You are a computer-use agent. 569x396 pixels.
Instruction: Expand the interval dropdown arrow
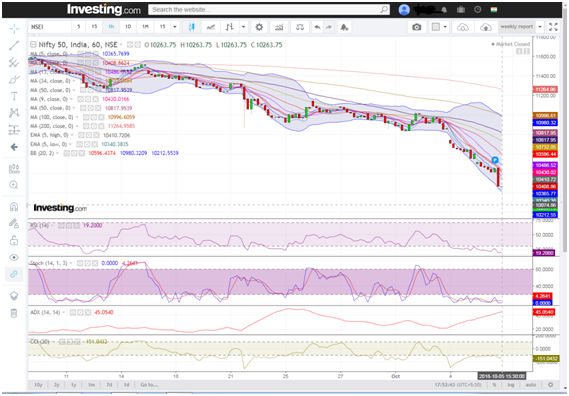click(175, 27)
